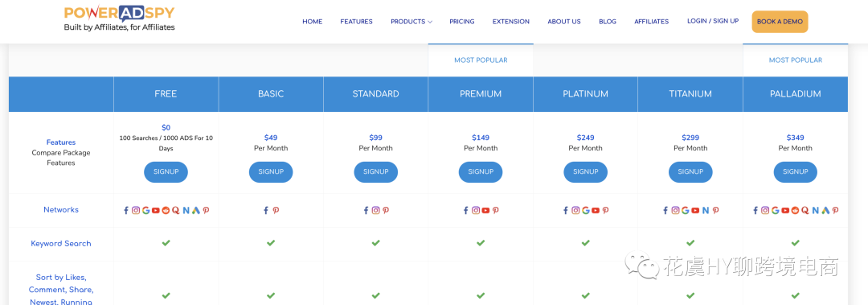
Task: Click the $0 price text
Action: coord(166,127)
